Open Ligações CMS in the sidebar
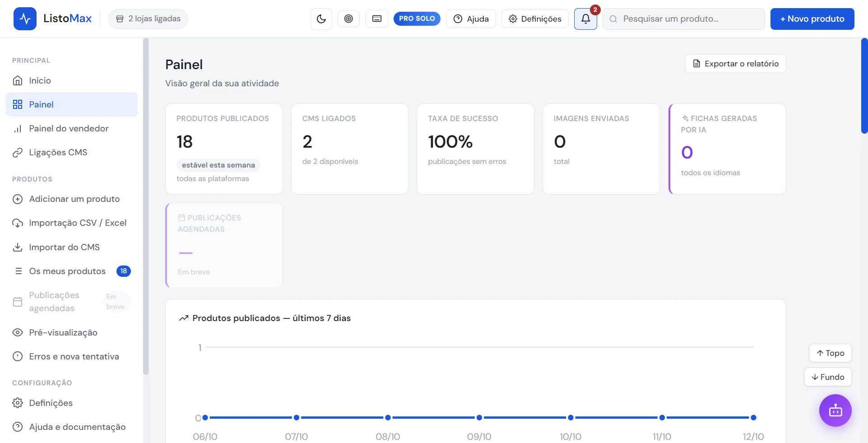Viewport: 868px width, 443px height. [71, 152]
